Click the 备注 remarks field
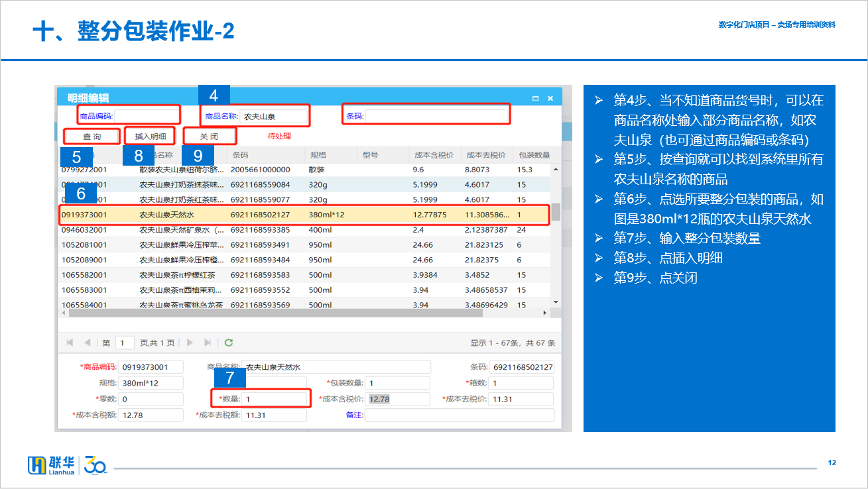Viewport: 868px width, 489px height. [x=459, y=415]
